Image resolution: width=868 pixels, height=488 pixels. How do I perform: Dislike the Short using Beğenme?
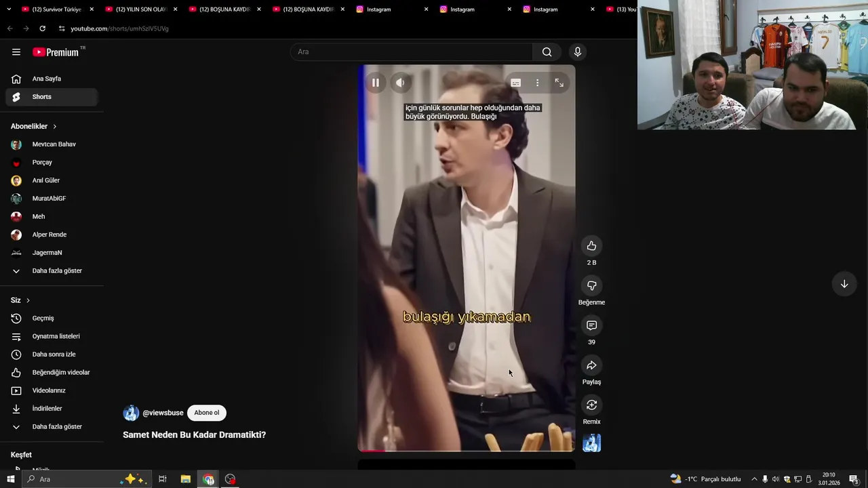coord(591,286)
